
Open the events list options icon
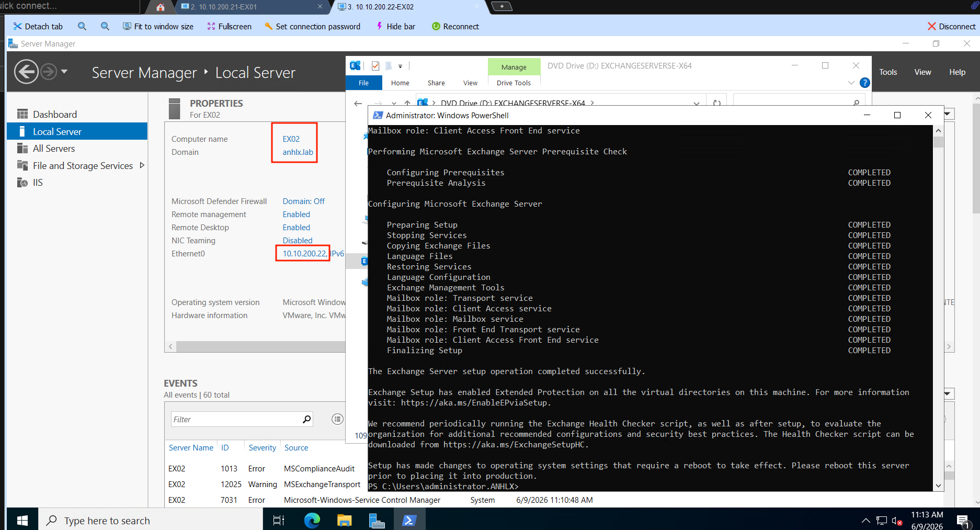coord(338,419)
